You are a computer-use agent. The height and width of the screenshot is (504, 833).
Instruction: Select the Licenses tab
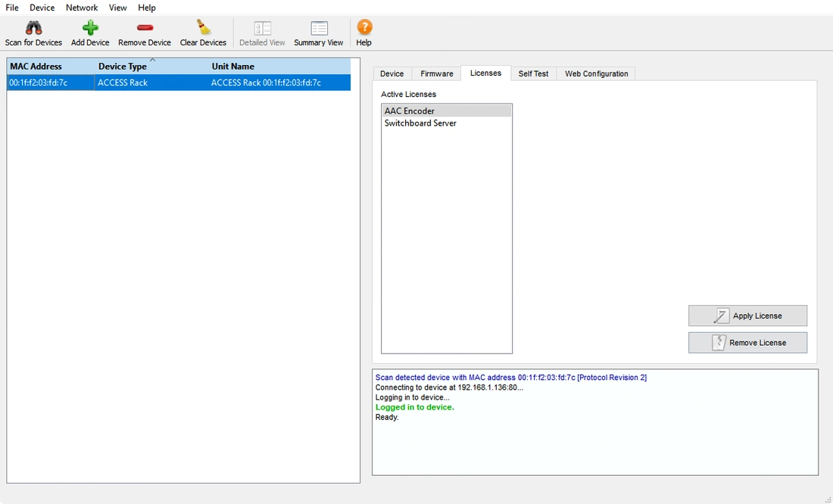tap(485, 73)
